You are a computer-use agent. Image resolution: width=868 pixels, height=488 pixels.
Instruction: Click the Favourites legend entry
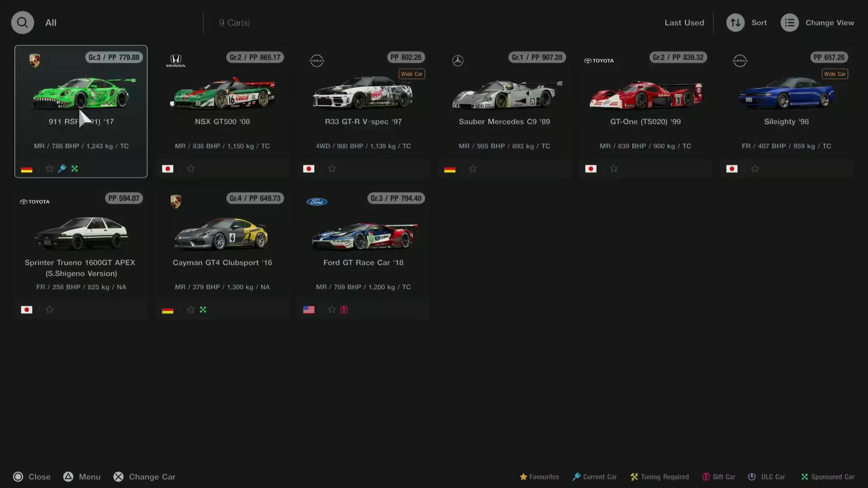coord(539,477)
